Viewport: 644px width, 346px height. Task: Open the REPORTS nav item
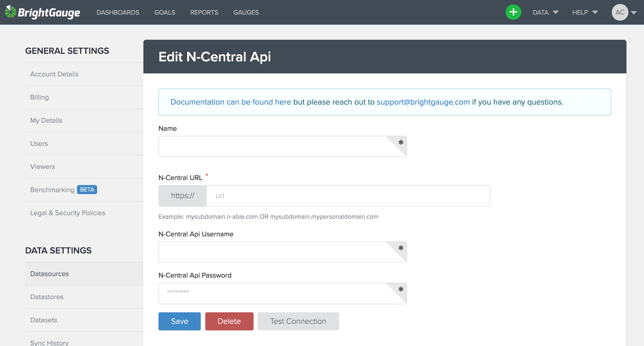204,12
